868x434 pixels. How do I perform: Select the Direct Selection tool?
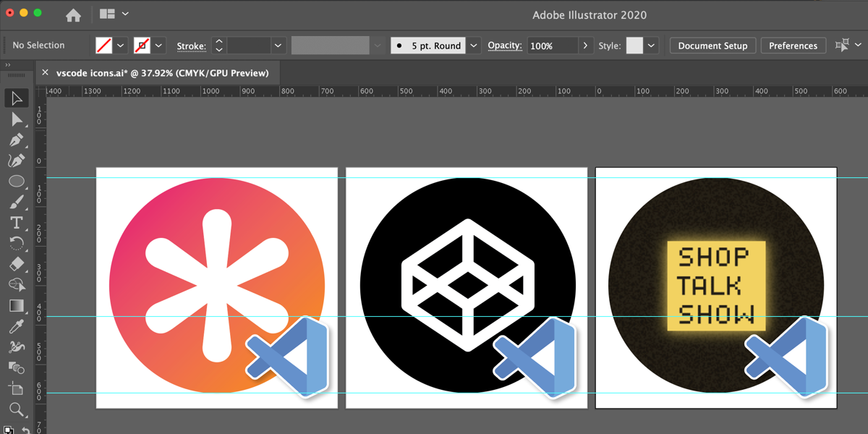coord(17,119)
